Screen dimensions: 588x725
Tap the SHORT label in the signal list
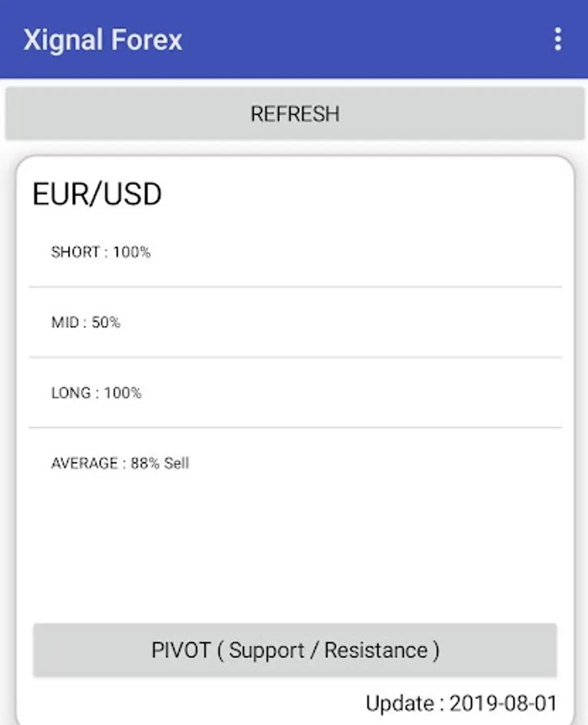pos(75,252)
